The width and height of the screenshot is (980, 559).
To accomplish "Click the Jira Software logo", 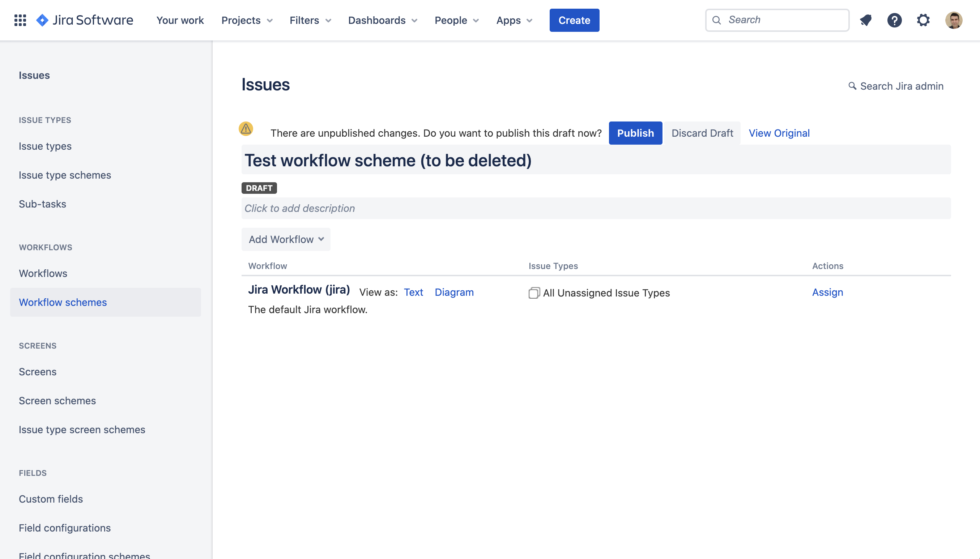I will coord(85,20).
